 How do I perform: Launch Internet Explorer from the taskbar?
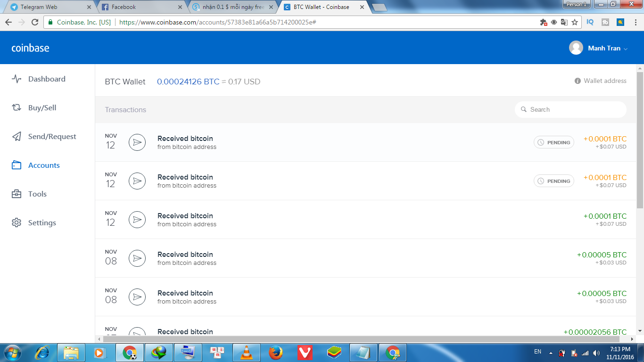pyautogui.click(x=42, y=353)
